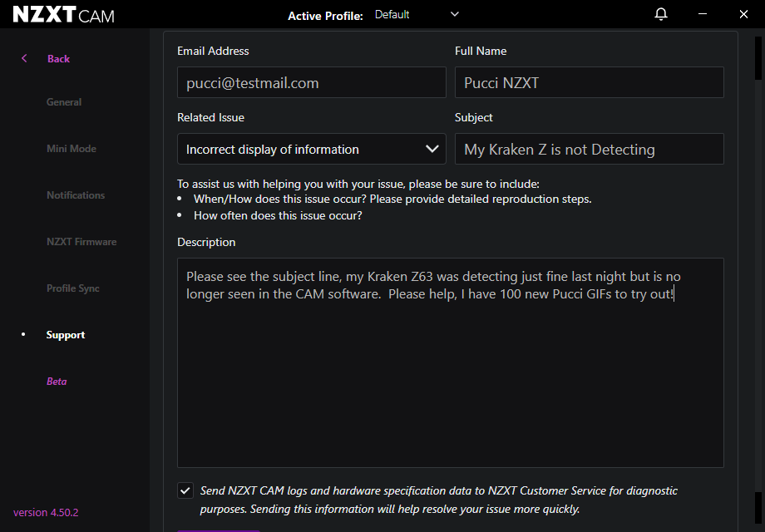This screenshot has width=765, height=532.
Task: Click the Back link
Action: [x=58, y=59]
